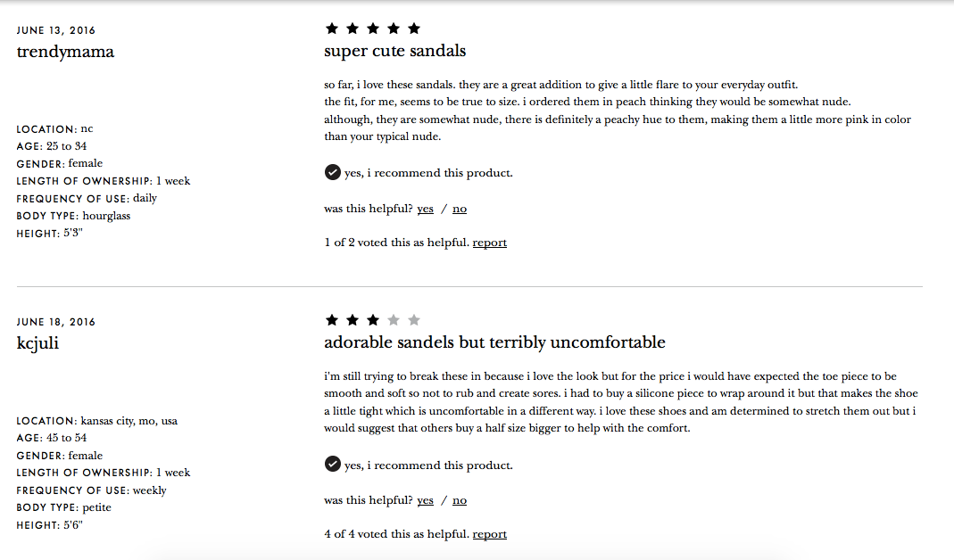Click the fifth grayed-out star on kcjuli's review
Image resolution: width=954 pixels, height=560 pixels.
tap(413, 319)
